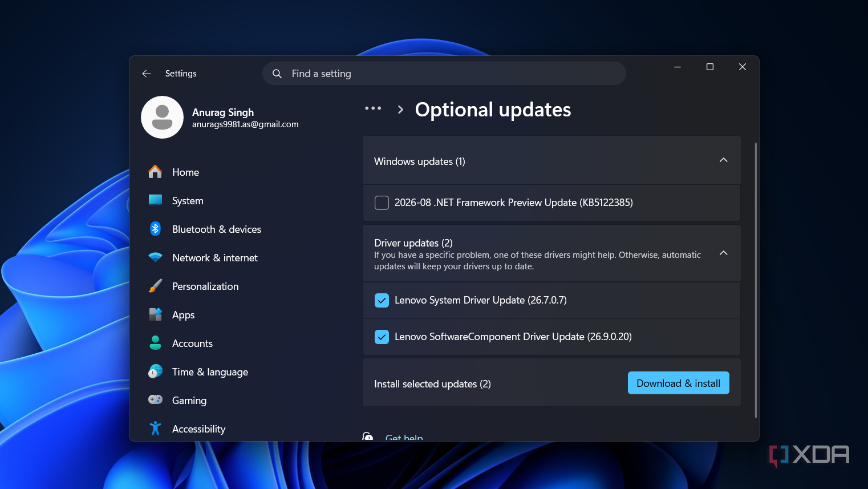Minimize the Settings window
Screen dimensions: 868x489
coord(678,67)
